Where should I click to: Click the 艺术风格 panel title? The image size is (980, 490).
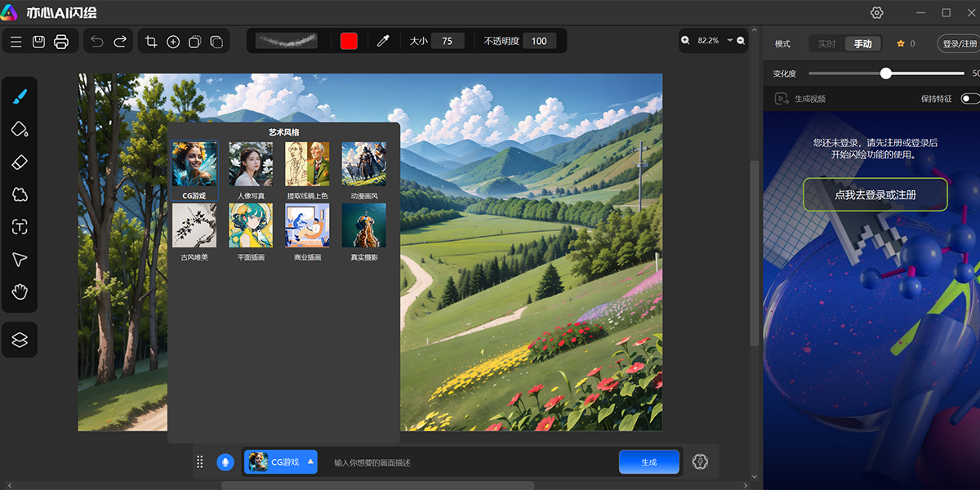(284, 131)
